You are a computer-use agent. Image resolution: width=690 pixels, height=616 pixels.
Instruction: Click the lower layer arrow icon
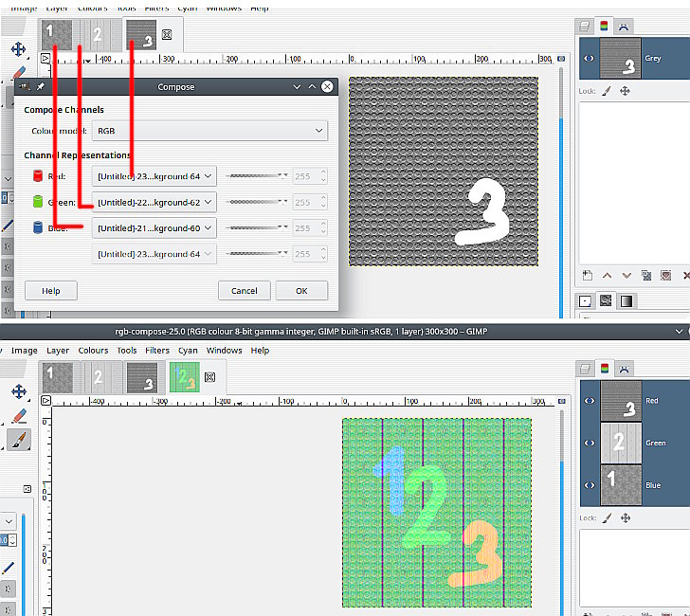tap(626, 276)
